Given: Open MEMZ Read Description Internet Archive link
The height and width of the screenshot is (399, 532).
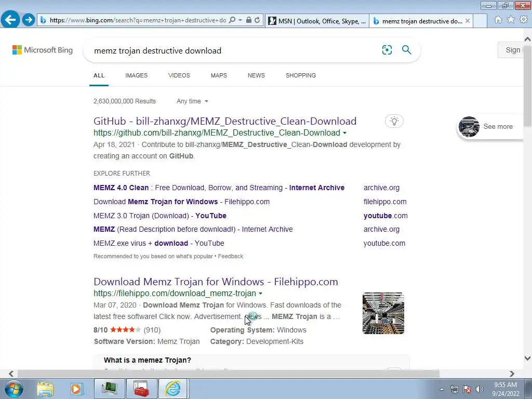Looking at the screenshot, I should (x=193, y=229).
